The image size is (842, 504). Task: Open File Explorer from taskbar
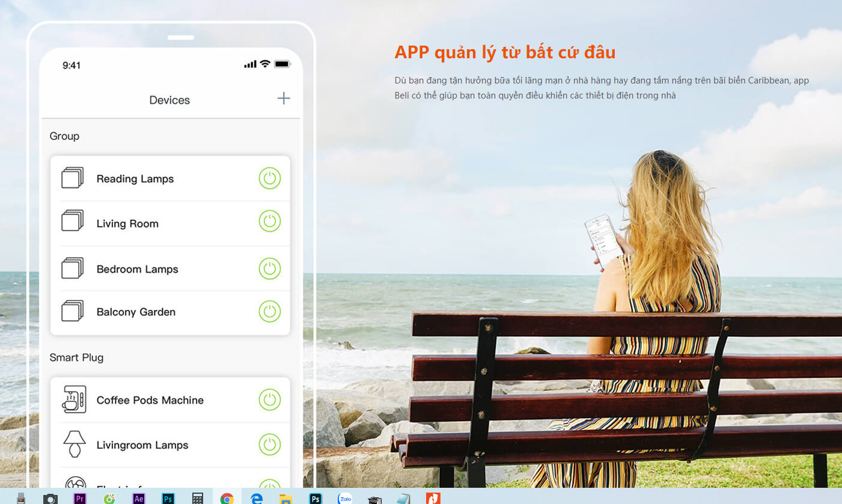point(286,498)
